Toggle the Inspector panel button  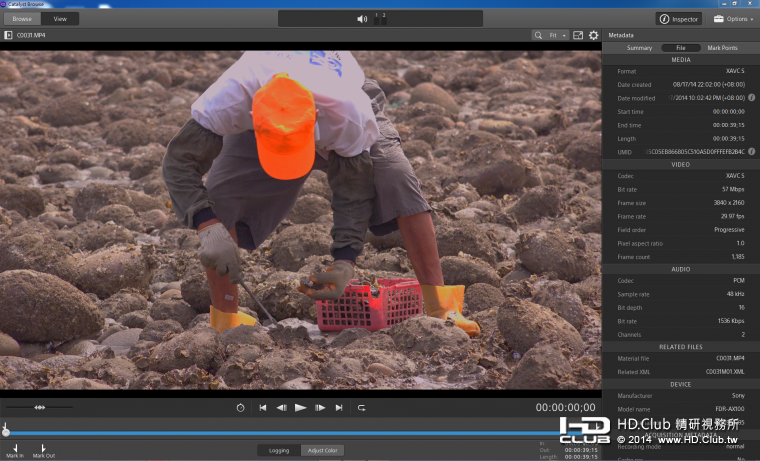pos(679,19)
